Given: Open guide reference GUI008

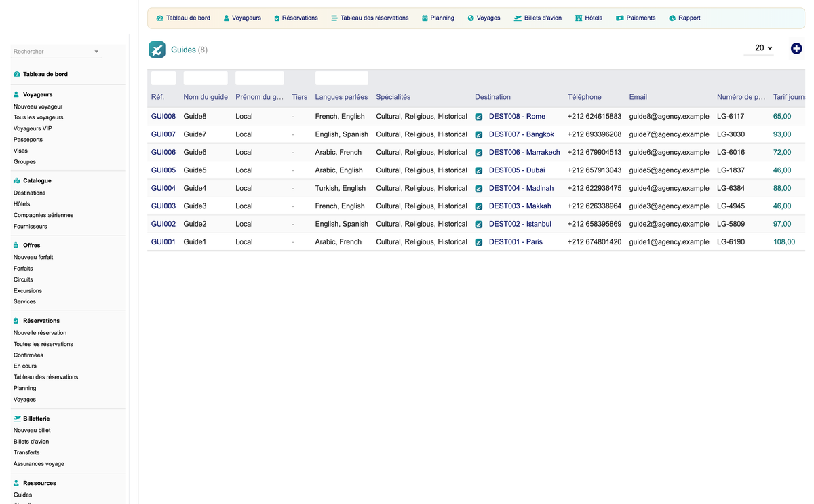Looking at the screenshot, I should [x=163, y=117].
